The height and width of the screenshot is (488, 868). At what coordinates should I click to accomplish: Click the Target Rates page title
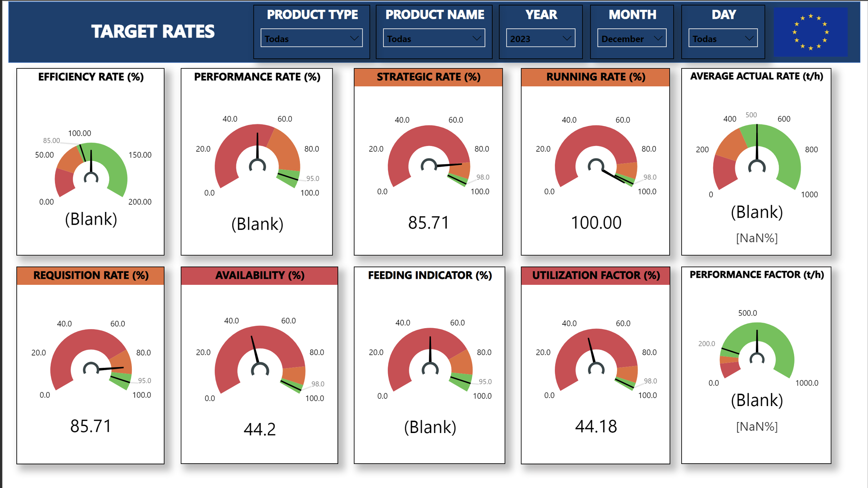pyautogui.click(x=153, y=31)
